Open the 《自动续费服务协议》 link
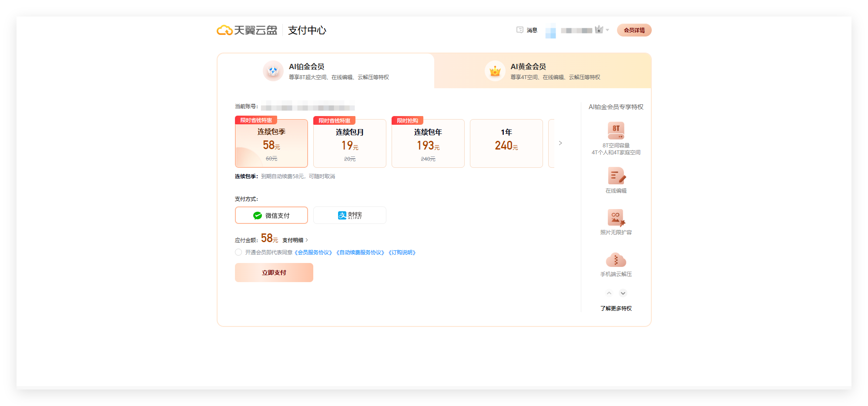The height and width of the screenshot is (406, 868). 360,253
